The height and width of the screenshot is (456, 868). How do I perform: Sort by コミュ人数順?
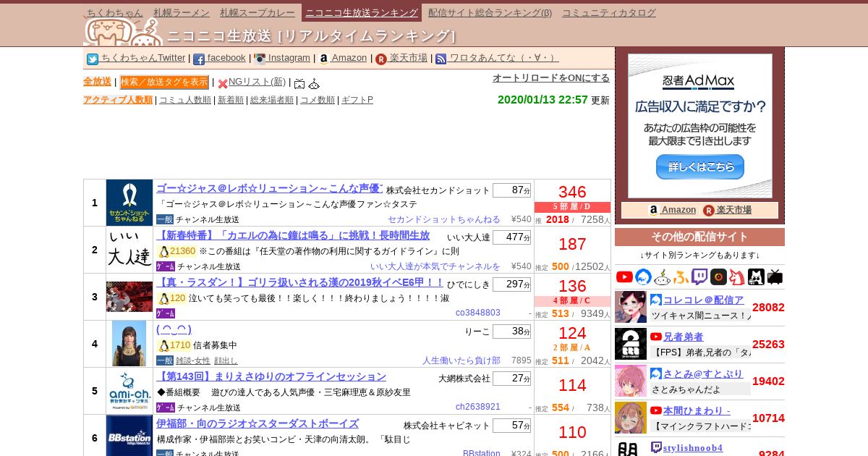tap(185, 100)
